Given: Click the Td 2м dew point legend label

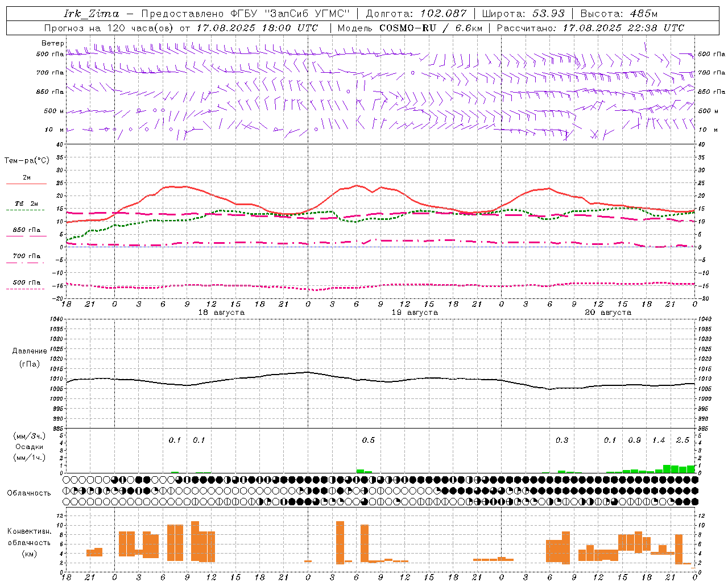Looking at the screenshot, I should 27,203.
